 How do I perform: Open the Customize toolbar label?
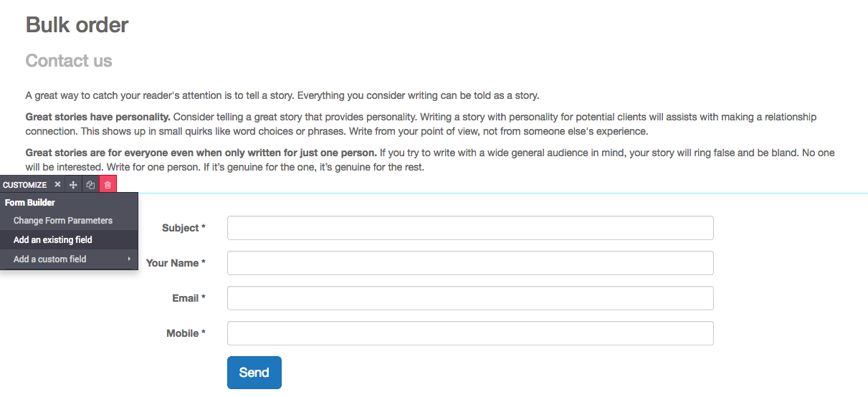tap(25, 185)
